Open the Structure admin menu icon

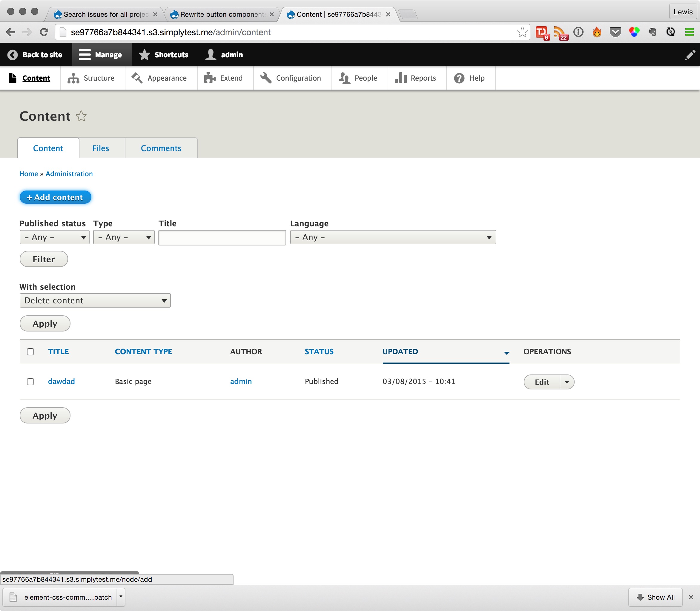[x=73, y=79]
